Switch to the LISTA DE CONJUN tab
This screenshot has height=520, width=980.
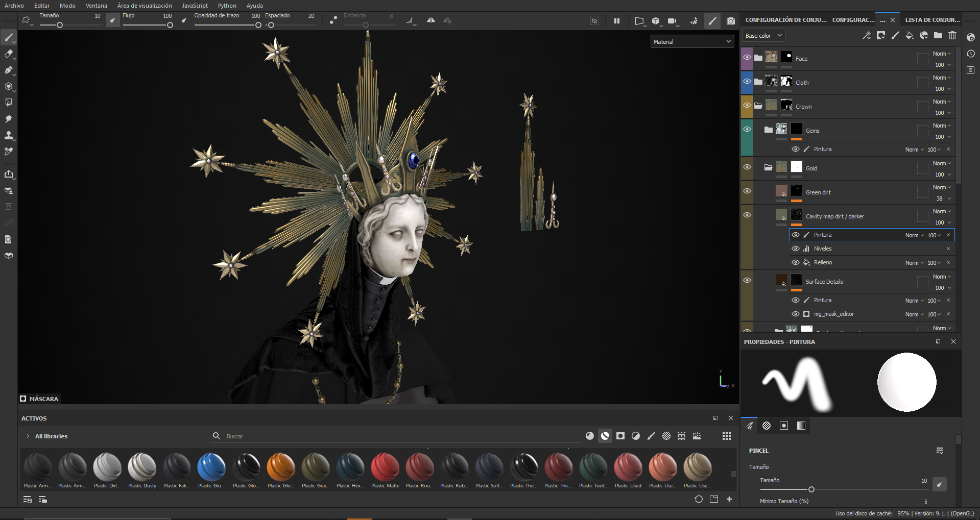(933, 19)
